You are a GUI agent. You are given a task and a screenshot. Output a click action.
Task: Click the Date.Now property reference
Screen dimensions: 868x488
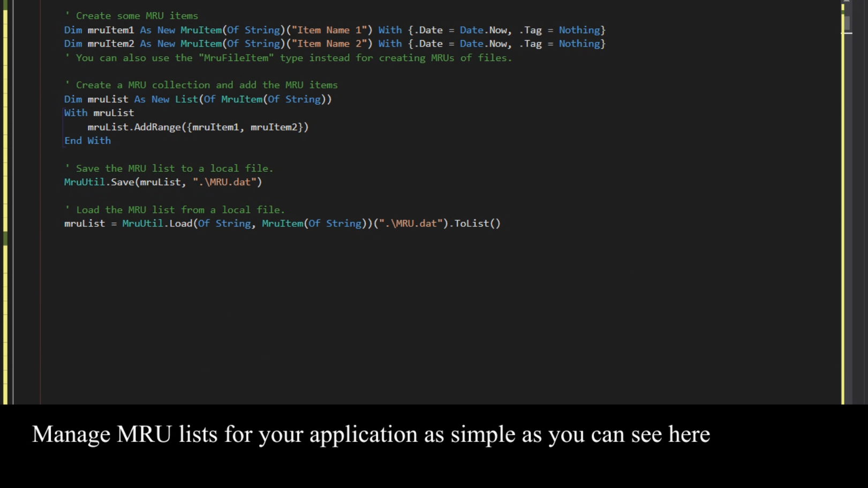484,30
